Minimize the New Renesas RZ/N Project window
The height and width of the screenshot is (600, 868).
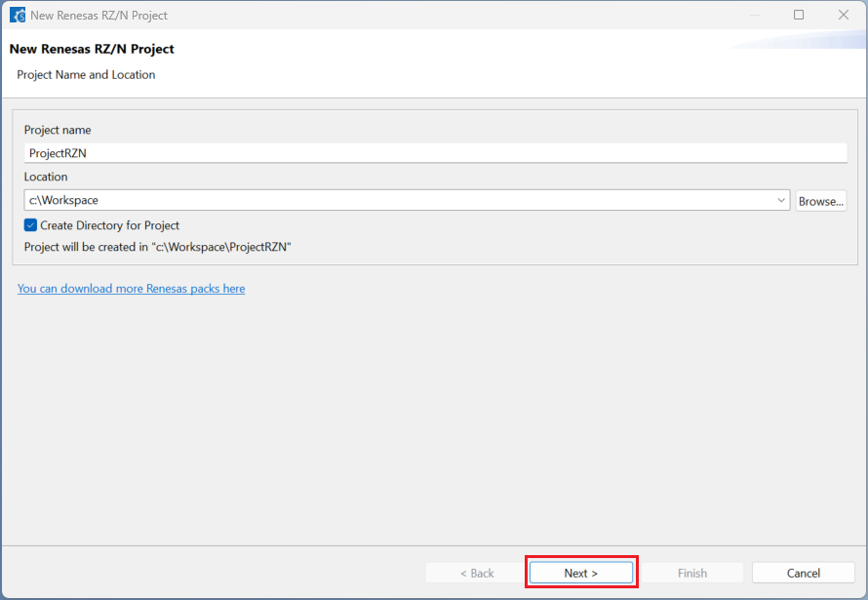tap(754, 15)
